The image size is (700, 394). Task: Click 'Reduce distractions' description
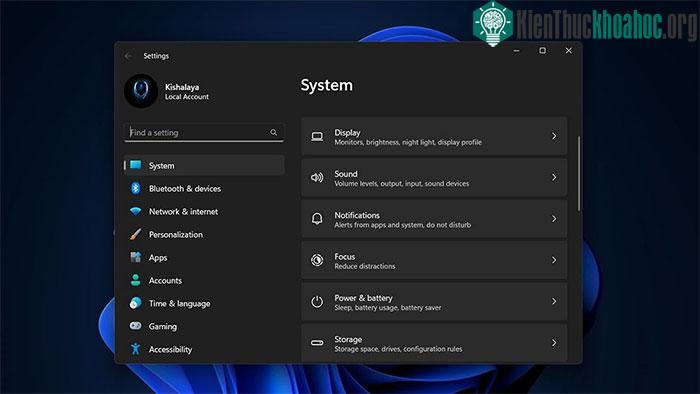coord(365,266)
